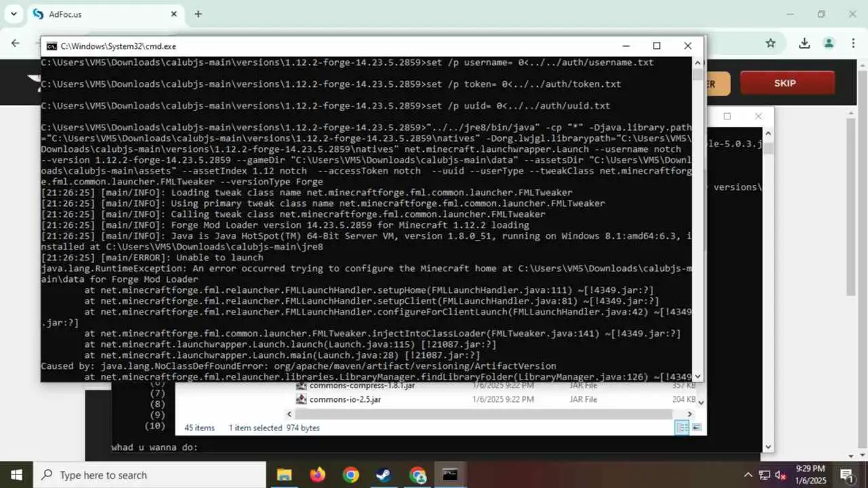Click the Forge Mod Loader version line

(x=285, y=225)
